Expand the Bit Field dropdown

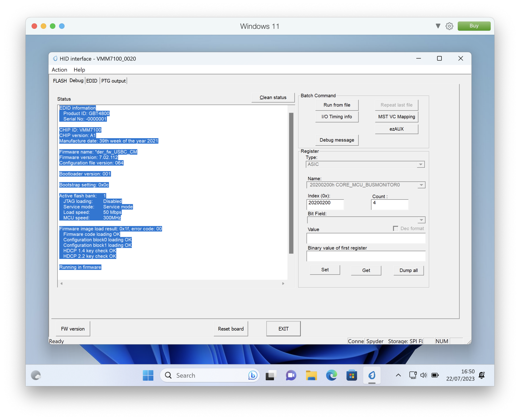point(421,220)
